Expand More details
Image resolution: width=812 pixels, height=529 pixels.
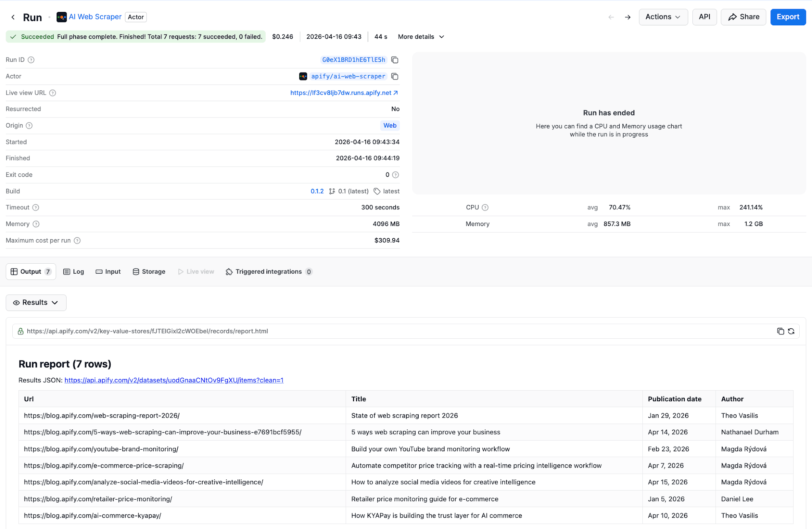click(x=421, y=37)
